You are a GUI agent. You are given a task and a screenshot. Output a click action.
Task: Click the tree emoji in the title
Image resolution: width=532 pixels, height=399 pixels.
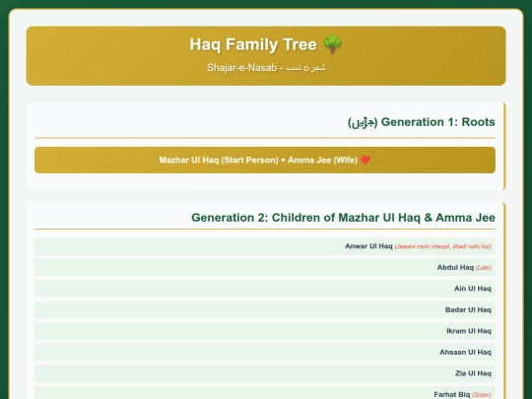tap(332, 44)
